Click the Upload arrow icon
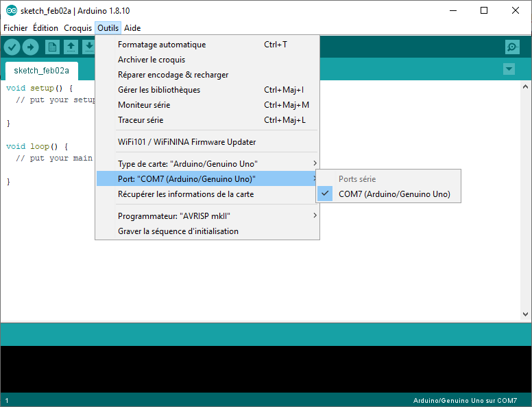Viewport: 532px width, 407px height. tap(31, 47)
